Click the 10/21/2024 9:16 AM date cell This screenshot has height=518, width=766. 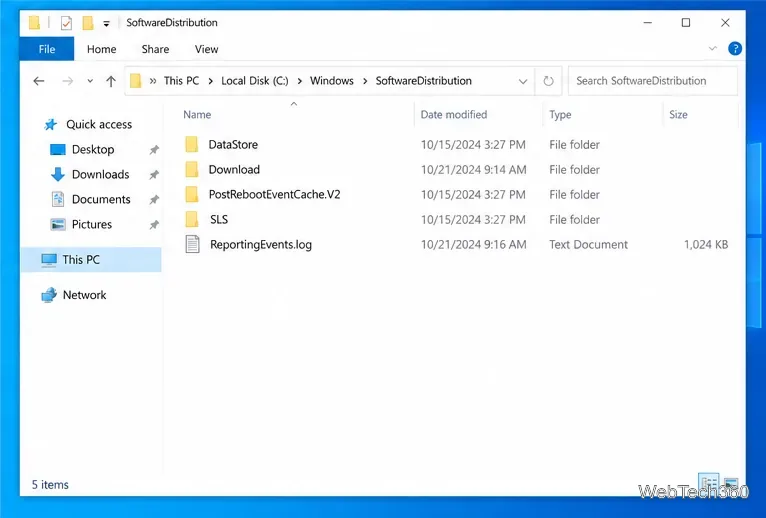473,244
